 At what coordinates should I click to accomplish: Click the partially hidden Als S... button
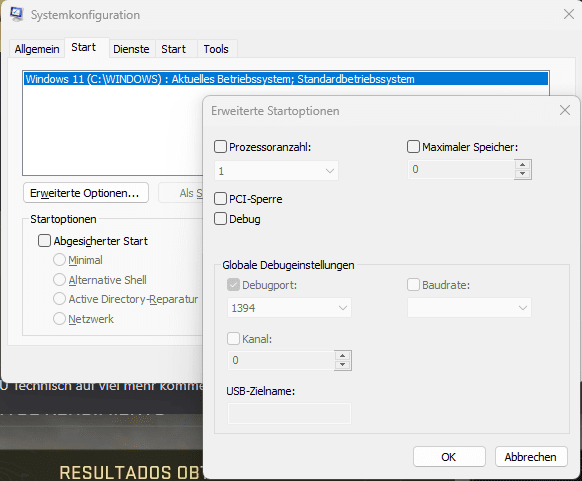click(181, 193)
